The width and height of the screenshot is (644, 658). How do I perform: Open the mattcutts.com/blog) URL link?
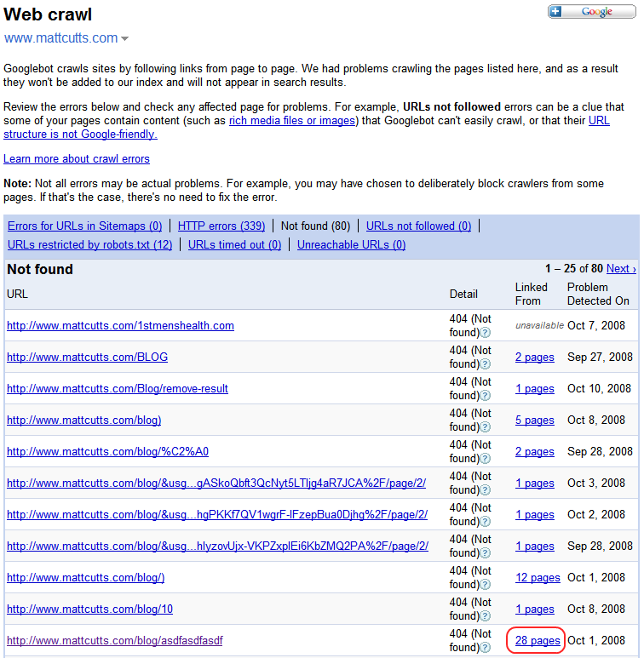[84, 420]
